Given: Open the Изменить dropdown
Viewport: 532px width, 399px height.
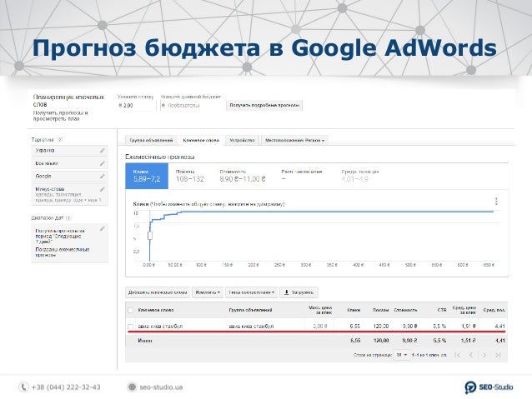Looking at the screenshot, I should click(x=208, y=292).
